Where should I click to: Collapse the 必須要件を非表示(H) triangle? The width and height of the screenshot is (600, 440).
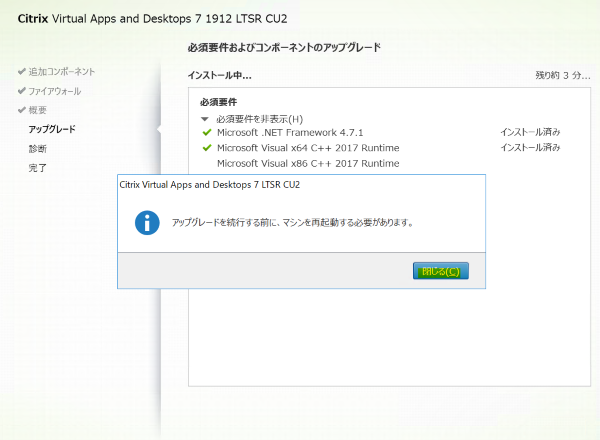point(205,119)
